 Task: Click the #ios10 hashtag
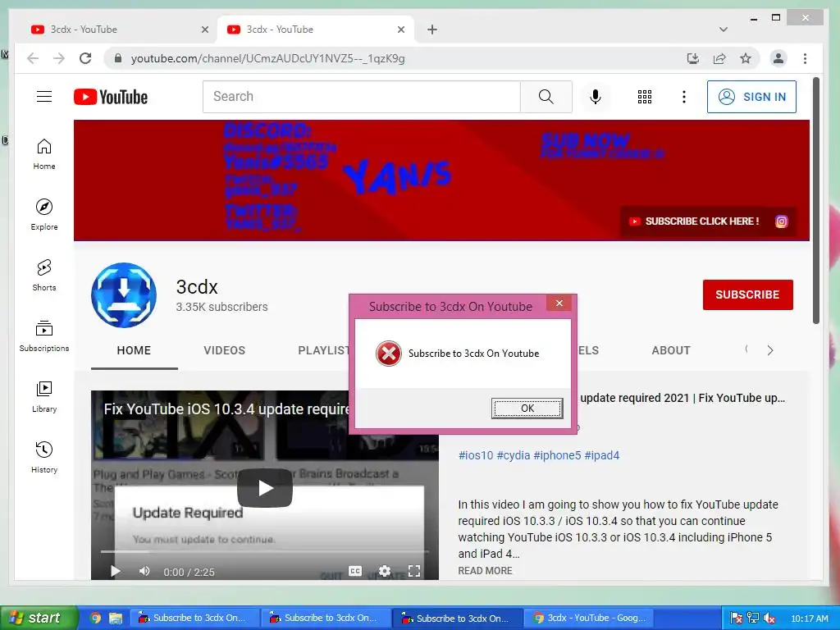pos(476,455)
